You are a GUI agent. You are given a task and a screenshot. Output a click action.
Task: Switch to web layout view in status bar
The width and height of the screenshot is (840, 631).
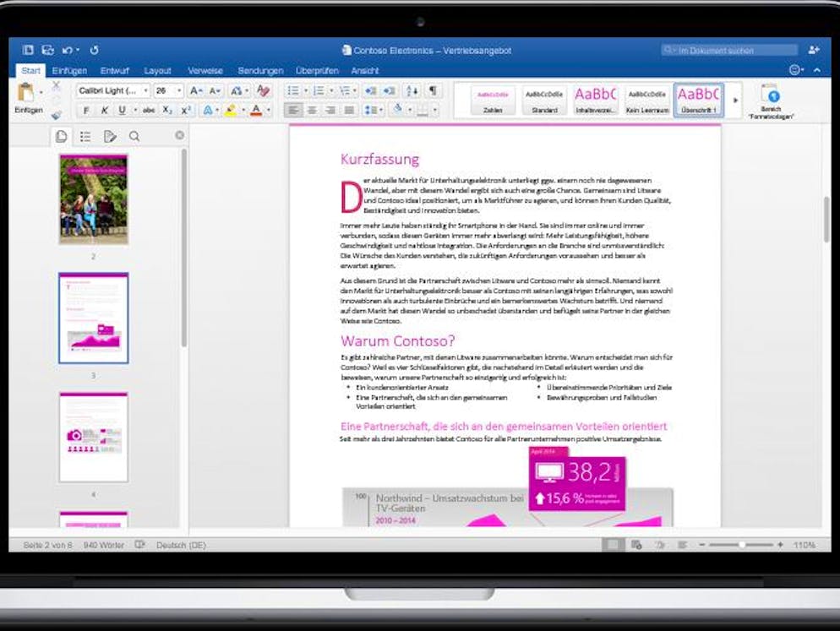coord(635,545)
